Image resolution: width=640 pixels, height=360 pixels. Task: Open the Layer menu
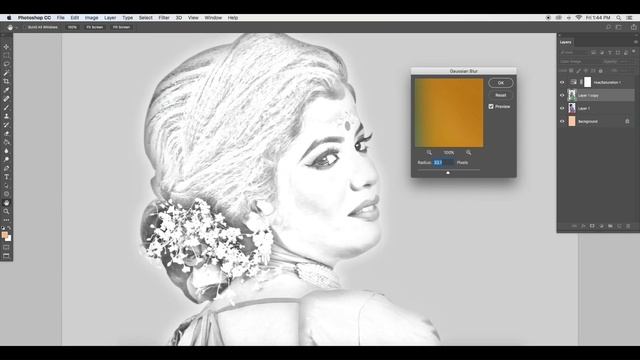[110, 18]
